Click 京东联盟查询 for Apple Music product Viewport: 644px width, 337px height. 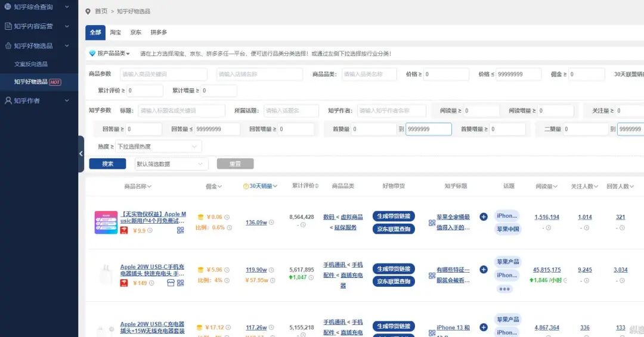(394, 229)
